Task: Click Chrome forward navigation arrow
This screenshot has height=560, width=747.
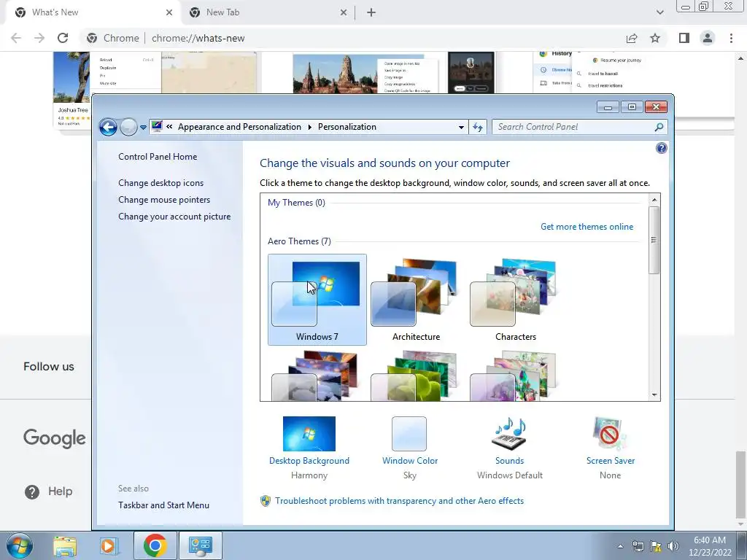Action: [39, 38]
